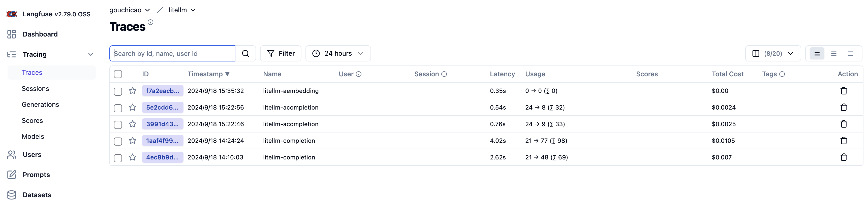This screenshot has width=868, height=203.
Task: Open the Sessions page in the sidebar
Action: [35, 89]
